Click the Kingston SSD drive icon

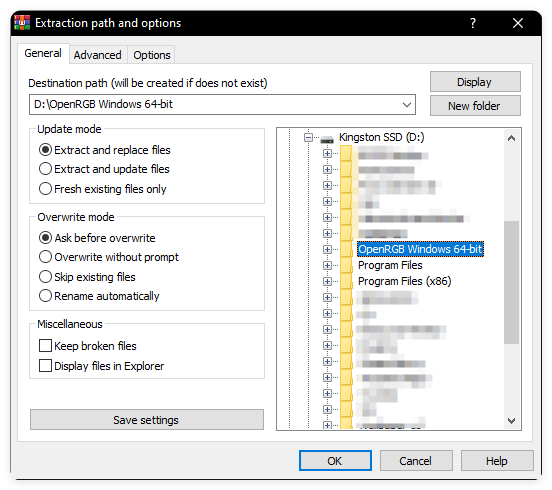(327, 139)
